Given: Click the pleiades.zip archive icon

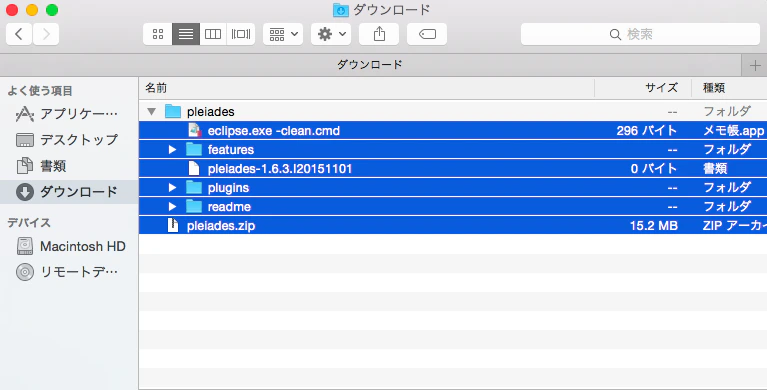Looking at the screenshot, I should coord(173,226).
